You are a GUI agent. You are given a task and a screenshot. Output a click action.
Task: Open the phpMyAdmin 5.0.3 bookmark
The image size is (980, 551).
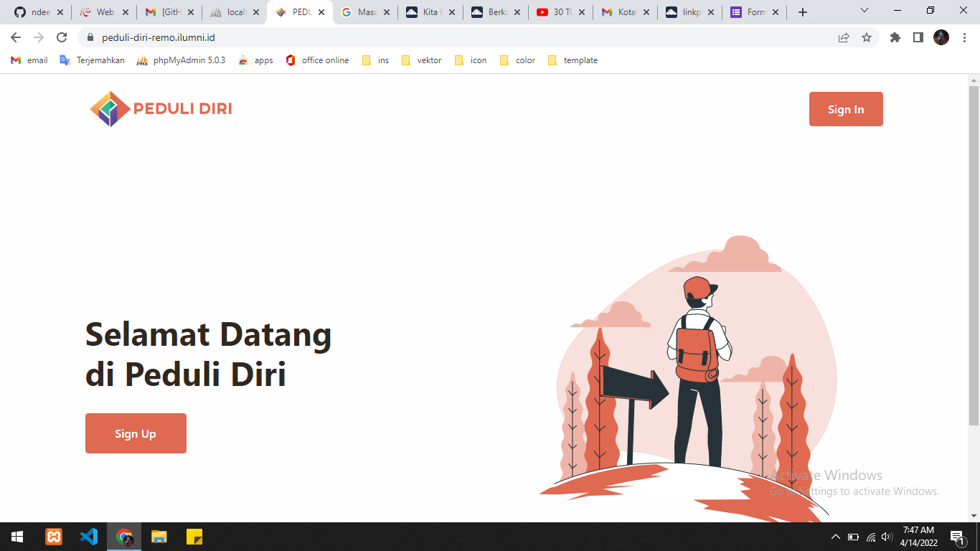click(181, 60)
